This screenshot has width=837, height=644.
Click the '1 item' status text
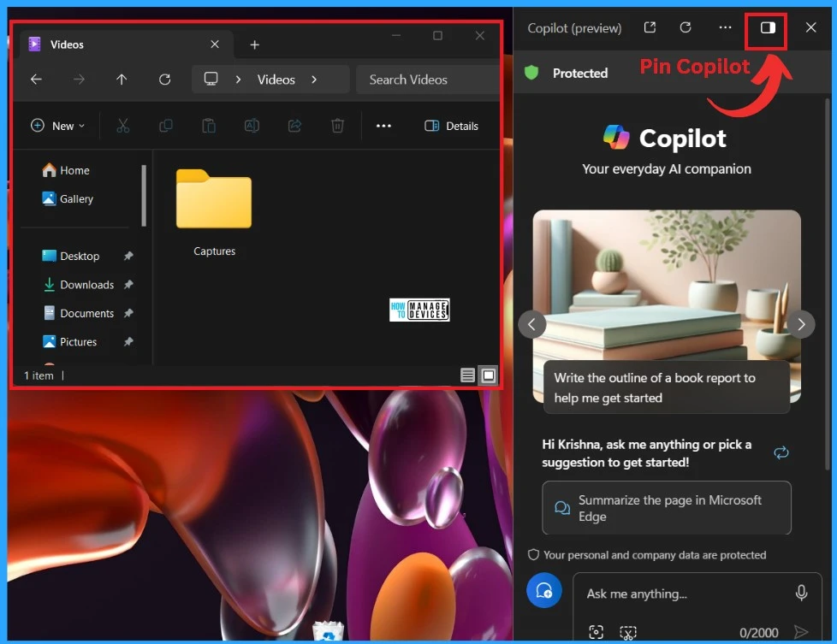pyautogui.click(x=39, y=375)
